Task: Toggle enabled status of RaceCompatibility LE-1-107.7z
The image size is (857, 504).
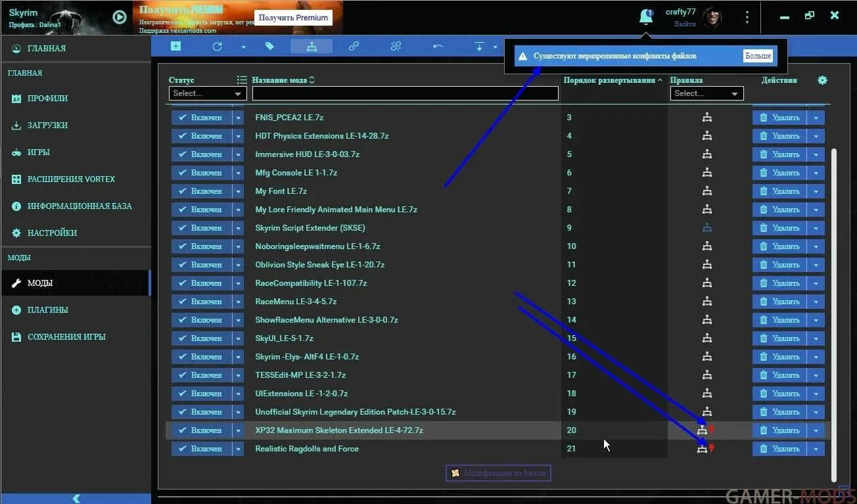Action: 201,283
